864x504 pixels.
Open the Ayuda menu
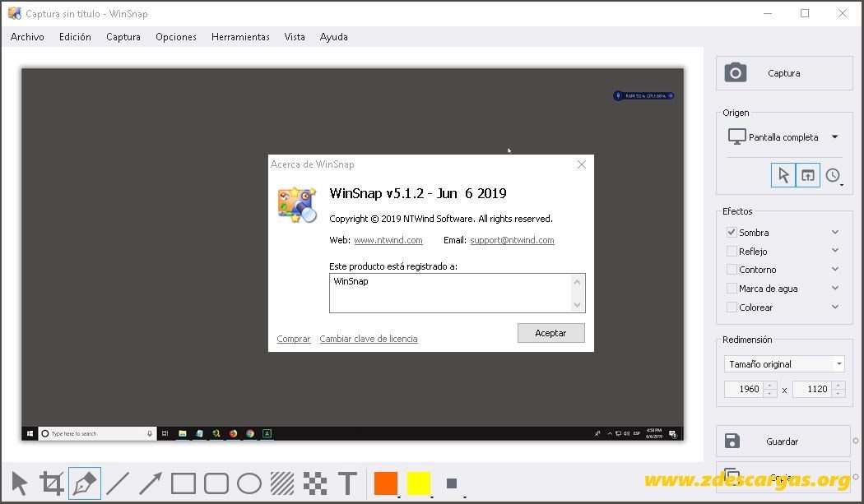333,37
